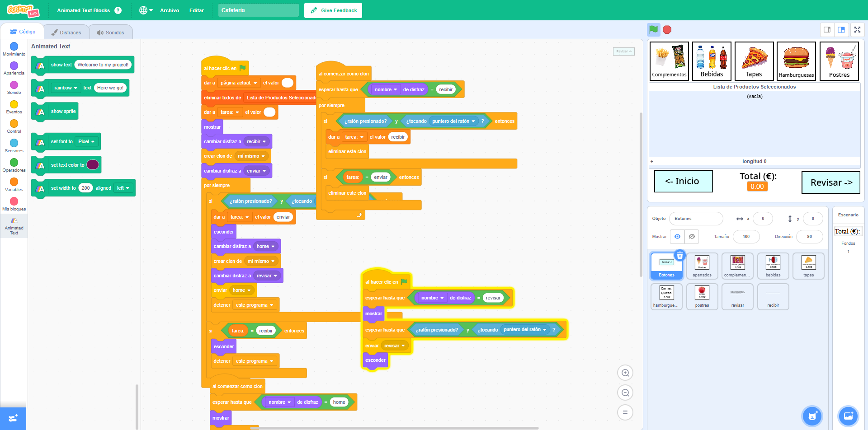
Task: Show the sprite using eye icon
Action: point(677,236)
